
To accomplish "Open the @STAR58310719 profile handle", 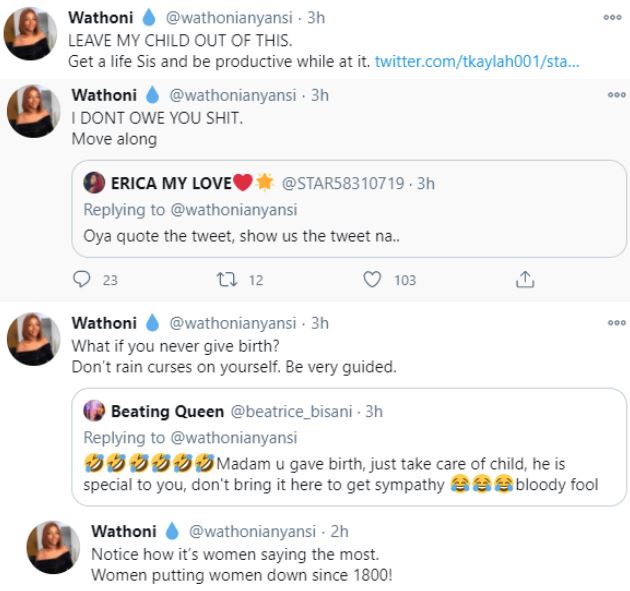I will [x=339, y=184].
